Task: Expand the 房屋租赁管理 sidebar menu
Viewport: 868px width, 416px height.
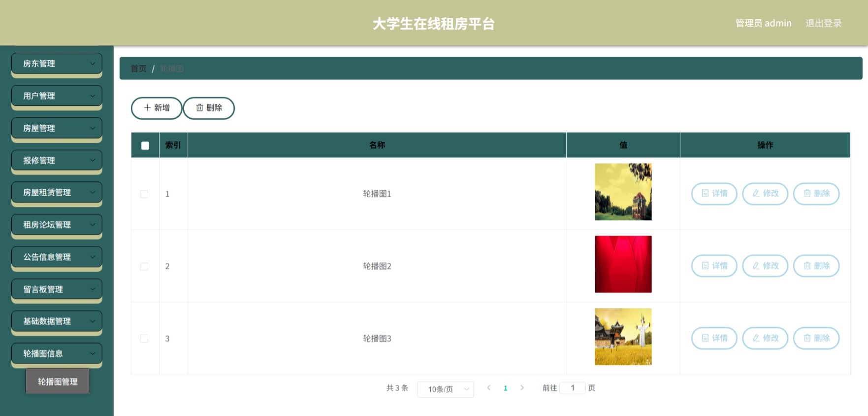Action: 57,192
